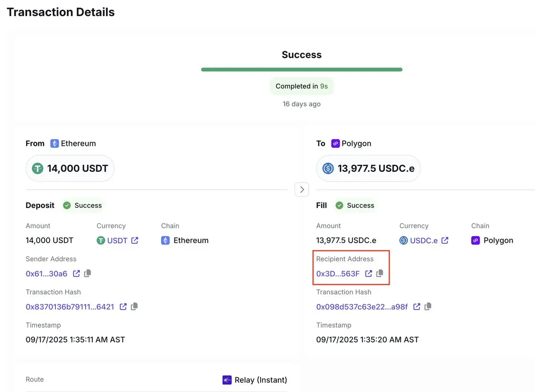Click the USDT currency link
Image resolution: width=535 pixels, height=392 pixels.
[117, 240]
